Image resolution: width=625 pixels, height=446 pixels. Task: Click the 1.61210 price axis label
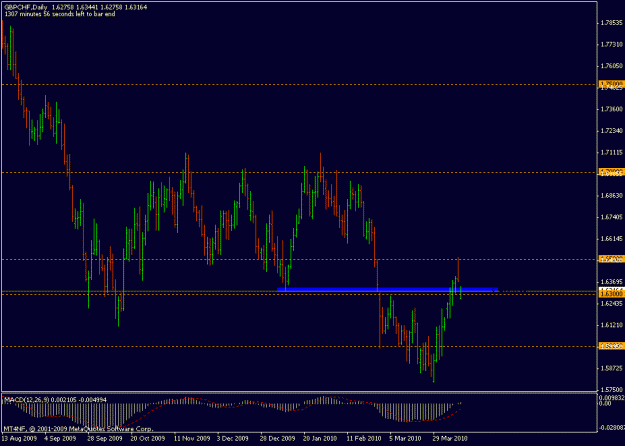point(611,325)
